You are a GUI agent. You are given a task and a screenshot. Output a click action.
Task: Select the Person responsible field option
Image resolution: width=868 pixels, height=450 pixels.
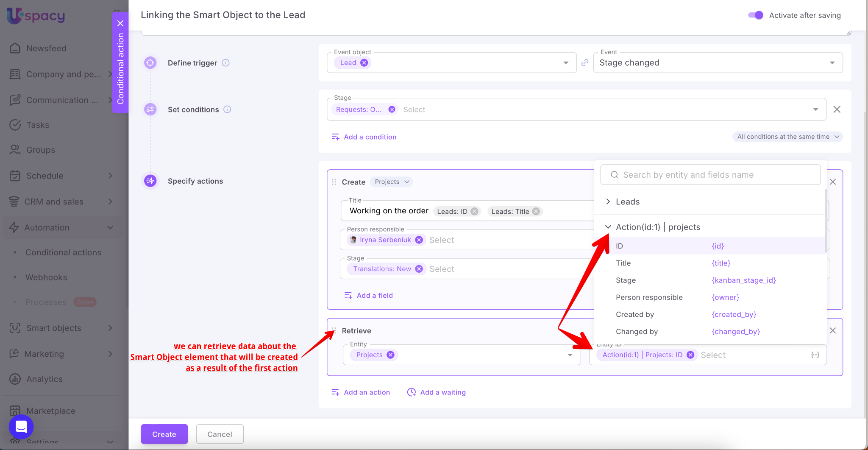649,297
